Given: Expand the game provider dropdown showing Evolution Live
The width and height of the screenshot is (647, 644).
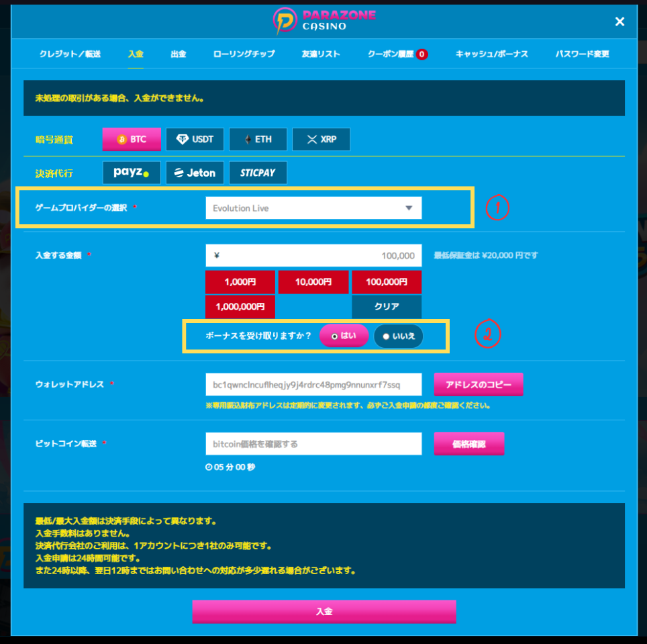Looking at the screenshot, I should pos(313,208).
